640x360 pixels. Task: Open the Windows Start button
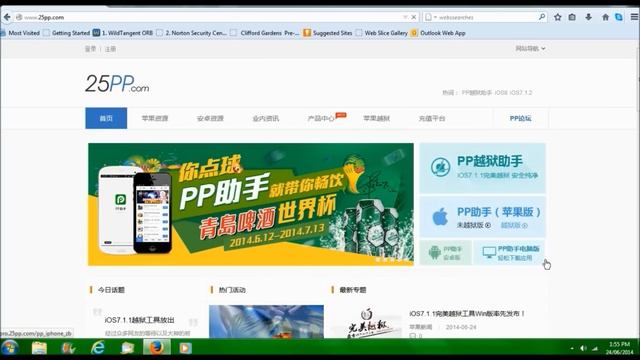(x=10, y=348)
